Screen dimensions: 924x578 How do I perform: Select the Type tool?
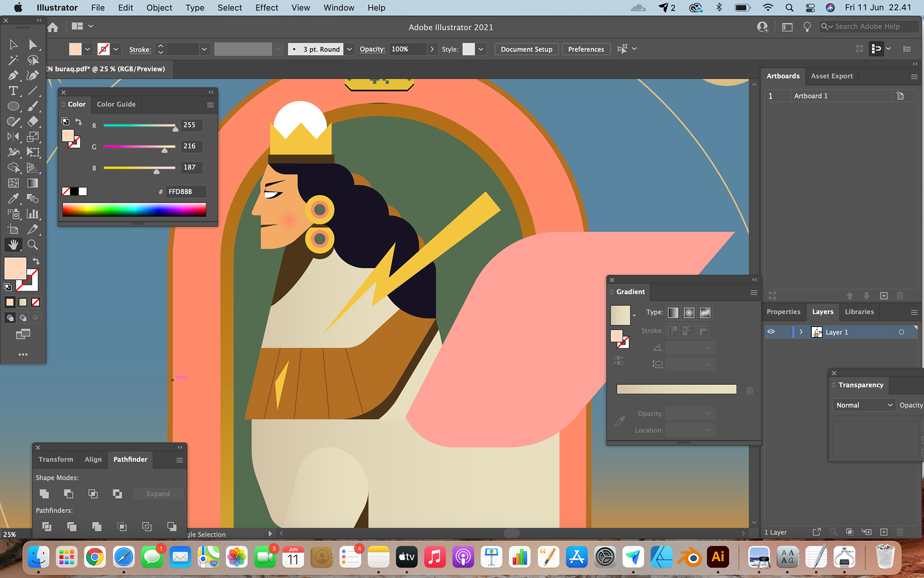coord(13,91)
